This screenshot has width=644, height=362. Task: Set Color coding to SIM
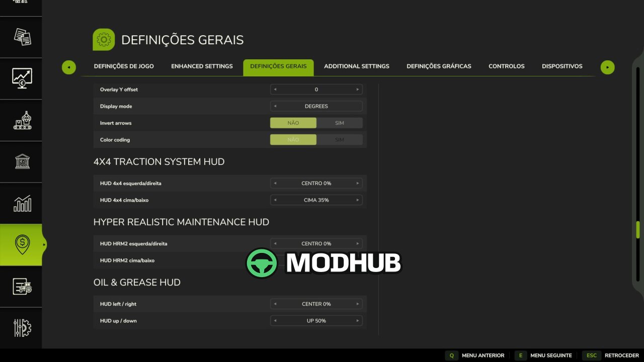pos(340,140)
